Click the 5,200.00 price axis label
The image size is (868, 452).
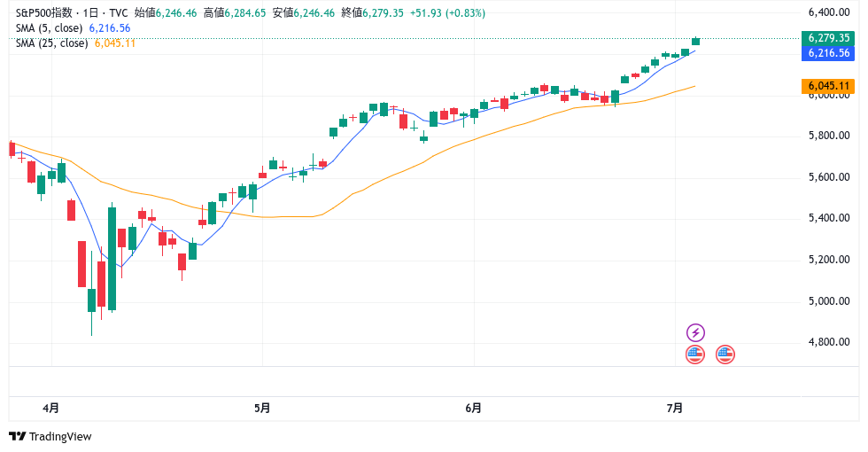point(829,260)
